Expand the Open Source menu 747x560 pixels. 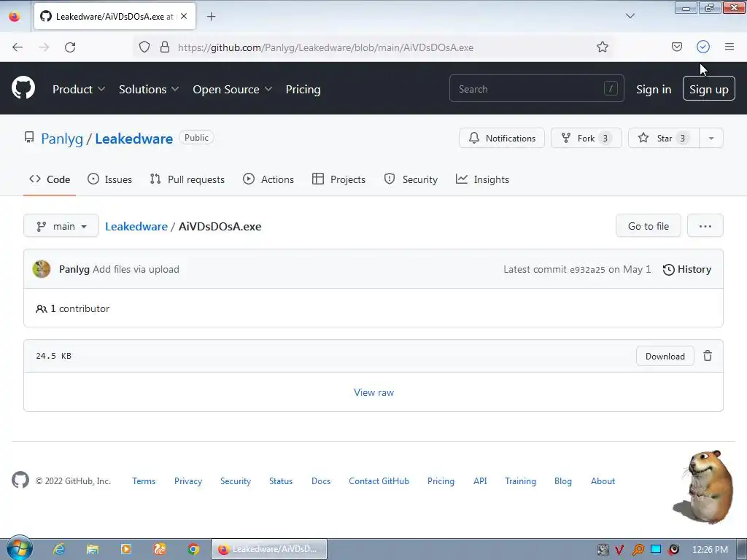pos(233,89)
